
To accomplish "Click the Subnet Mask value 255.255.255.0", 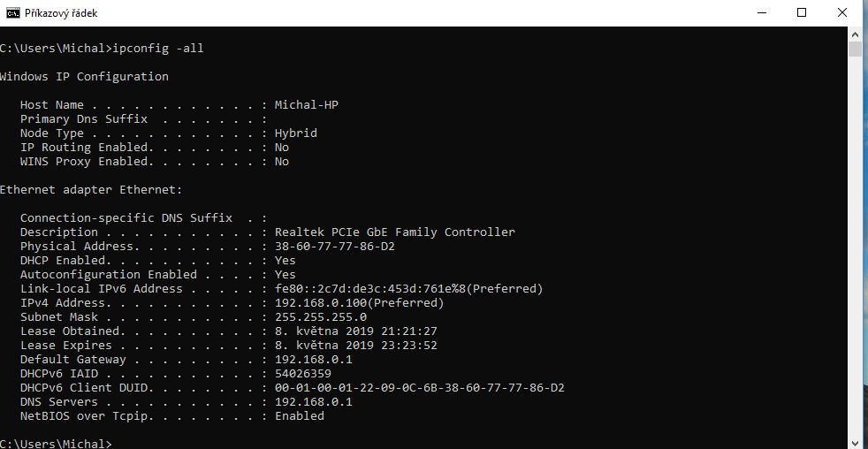I will click(x=320, y=316).
